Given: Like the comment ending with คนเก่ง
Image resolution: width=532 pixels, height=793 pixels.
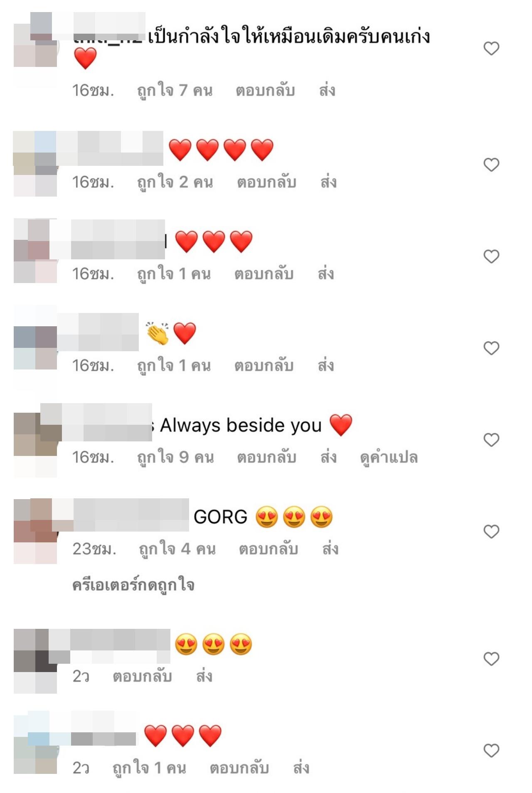Looking at the screenshot, I should [x=491, y=49].
